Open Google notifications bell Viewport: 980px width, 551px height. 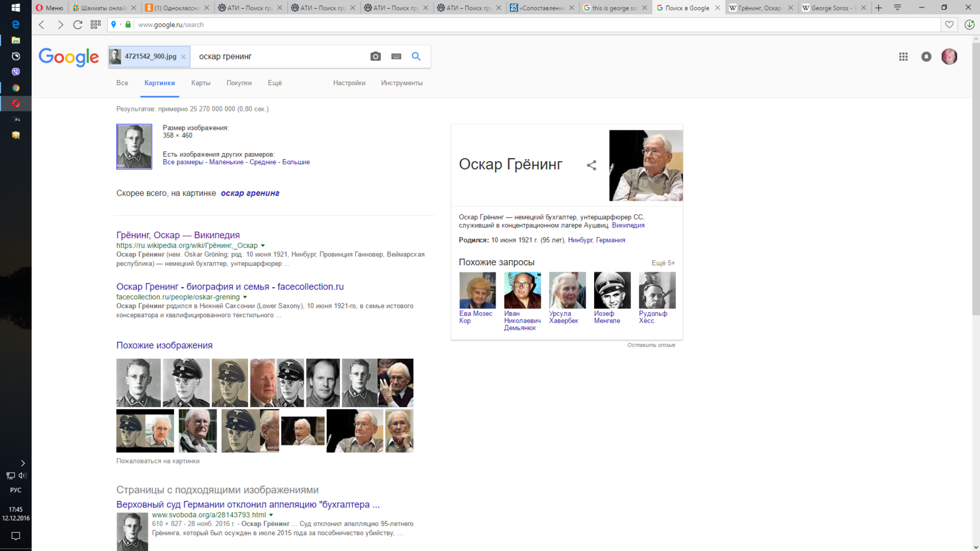point(926,56)
